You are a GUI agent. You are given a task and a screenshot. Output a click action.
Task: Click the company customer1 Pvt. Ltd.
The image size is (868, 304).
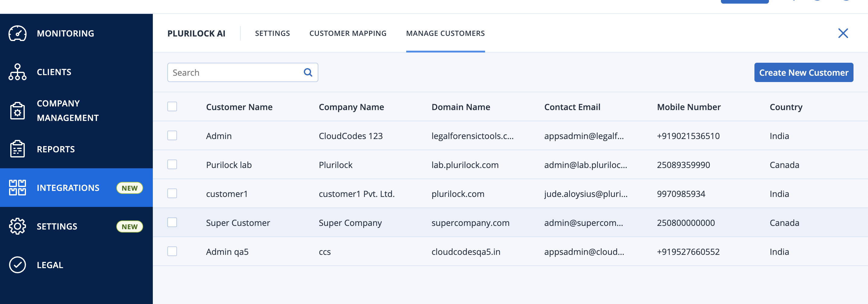356,194
